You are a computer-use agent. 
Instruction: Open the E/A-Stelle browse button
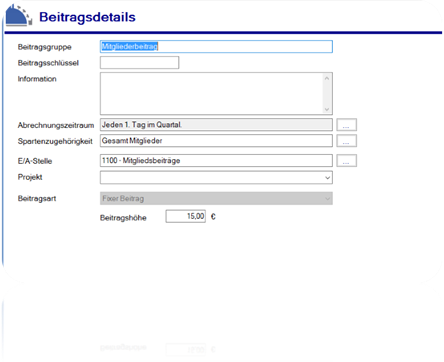coord(346,161)
